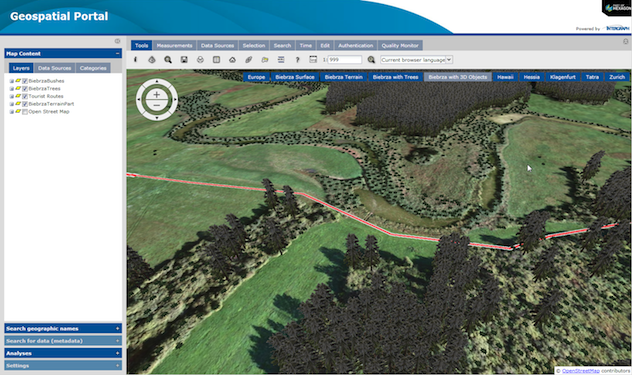Viewport: 632px width, 375px height.
Task: Click the zoom to scale magnifier icon
Action: tap(371, 60)
